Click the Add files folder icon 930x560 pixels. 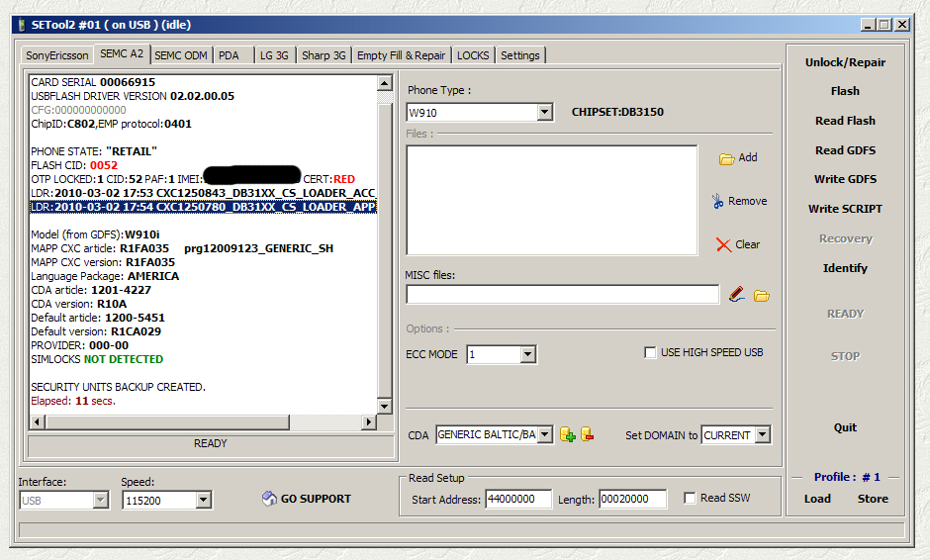click(726, 158)
